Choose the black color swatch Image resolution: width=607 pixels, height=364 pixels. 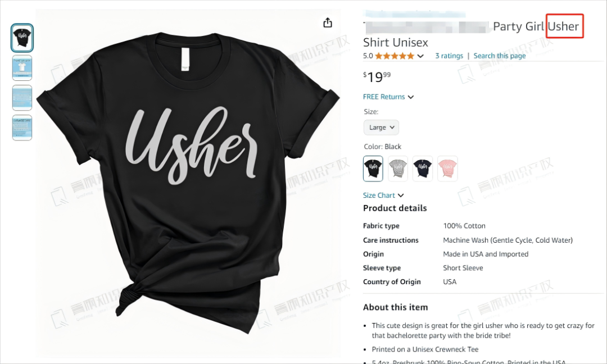tap(373, 169)
